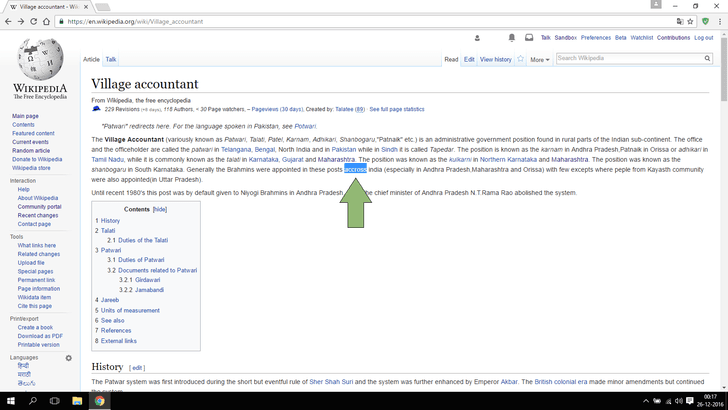Open the Watchlist link

(x=642, y=38)
